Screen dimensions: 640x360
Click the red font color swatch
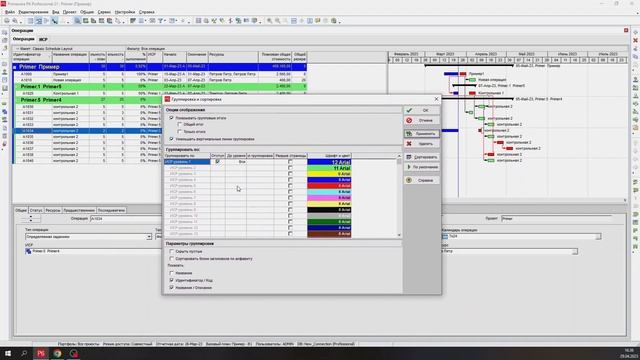point(329,186)
